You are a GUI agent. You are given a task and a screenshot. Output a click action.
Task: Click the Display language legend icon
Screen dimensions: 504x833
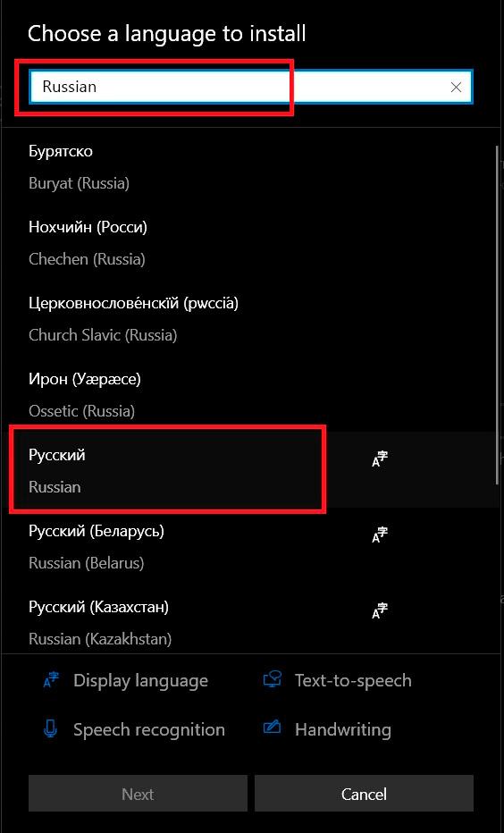click(52, 680)
